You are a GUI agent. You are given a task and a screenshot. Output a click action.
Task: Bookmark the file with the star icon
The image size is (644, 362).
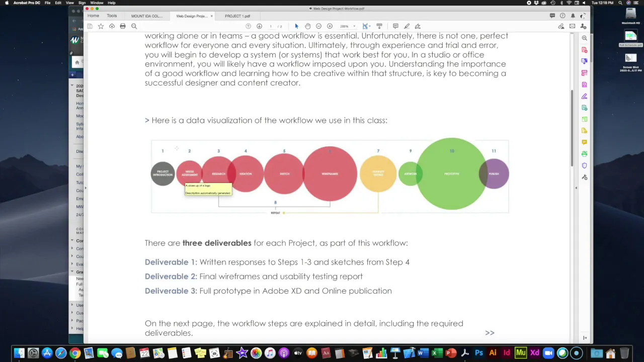point(101,26)
